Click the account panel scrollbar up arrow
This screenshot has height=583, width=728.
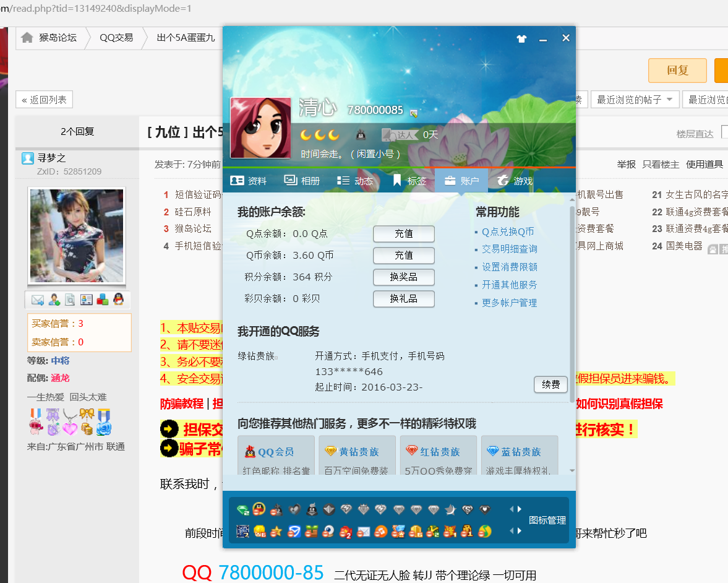click(572, 201)
